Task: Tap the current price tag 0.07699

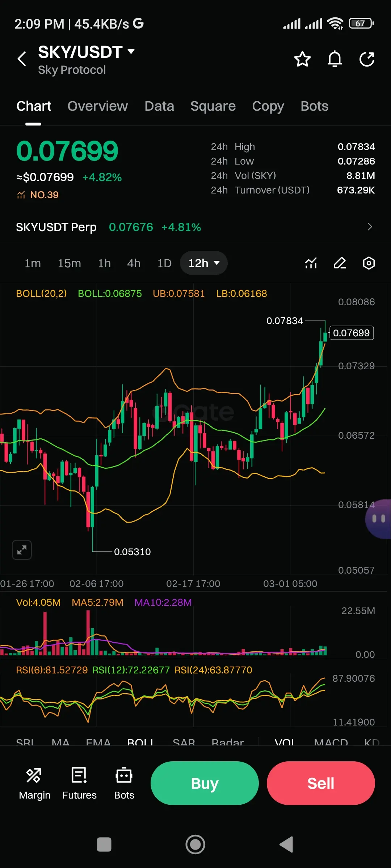Action: [352, 333]
